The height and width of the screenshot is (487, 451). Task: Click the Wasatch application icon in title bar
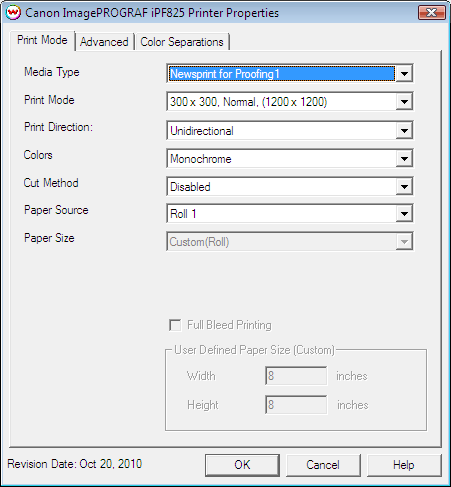(13, 13)
